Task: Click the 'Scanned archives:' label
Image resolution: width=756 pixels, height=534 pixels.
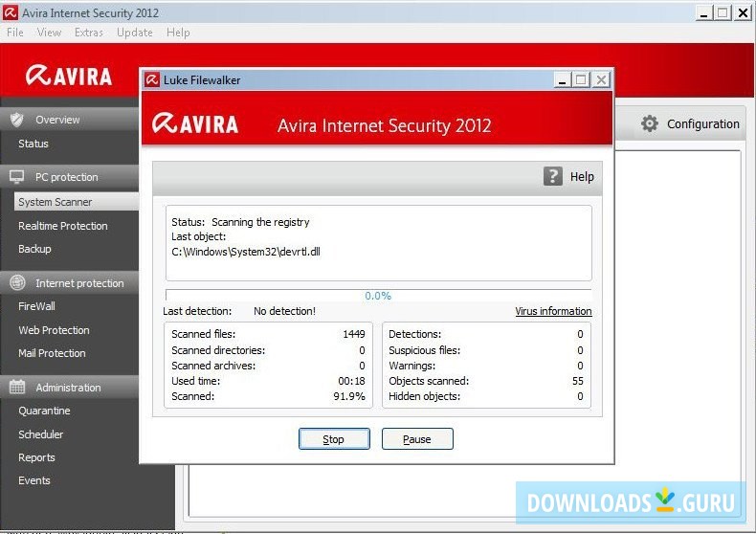Action: [213, 366]
